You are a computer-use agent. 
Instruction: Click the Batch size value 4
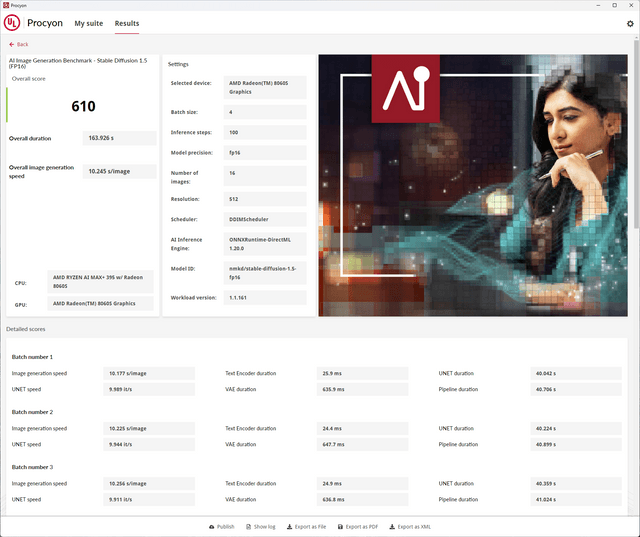coord(265,112)
